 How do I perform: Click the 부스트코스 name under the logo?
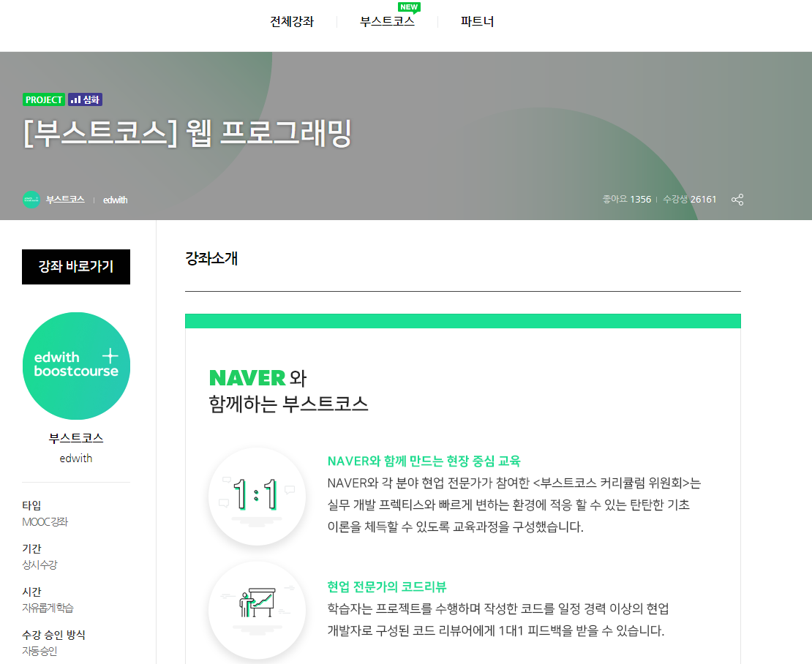(x=76, y=438)
